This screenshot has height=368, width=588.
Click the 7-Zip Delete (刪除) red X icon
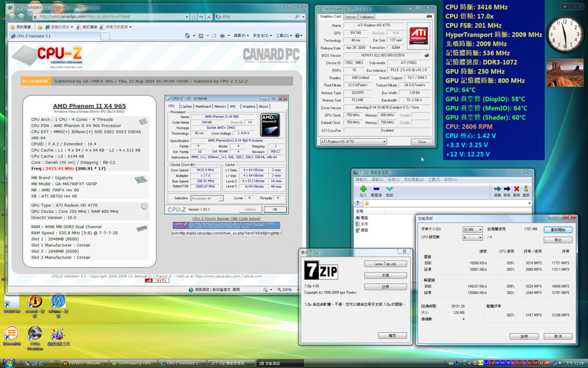[516, 189]
